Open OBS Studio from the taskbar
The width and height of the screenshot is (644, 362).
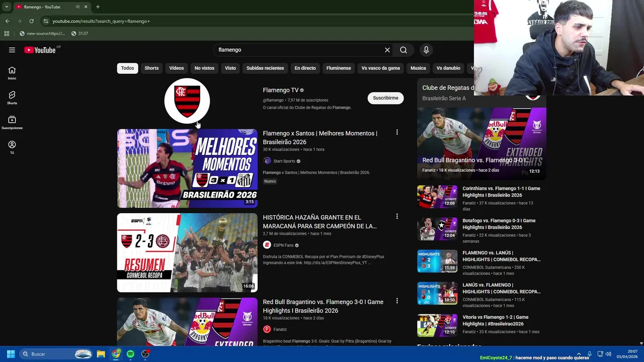[145, 354]
